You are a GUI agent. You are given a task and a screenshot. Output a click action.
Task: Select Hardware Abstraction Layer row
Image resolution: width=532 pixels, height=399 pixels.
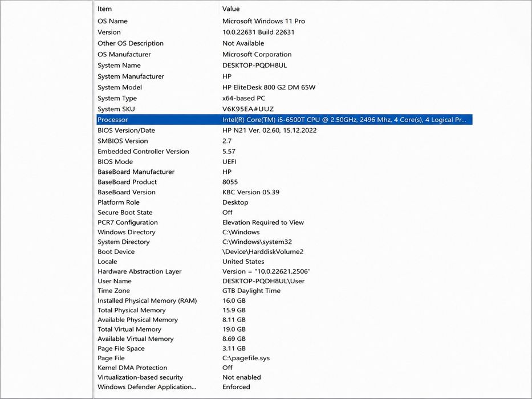tap(285, 271)
